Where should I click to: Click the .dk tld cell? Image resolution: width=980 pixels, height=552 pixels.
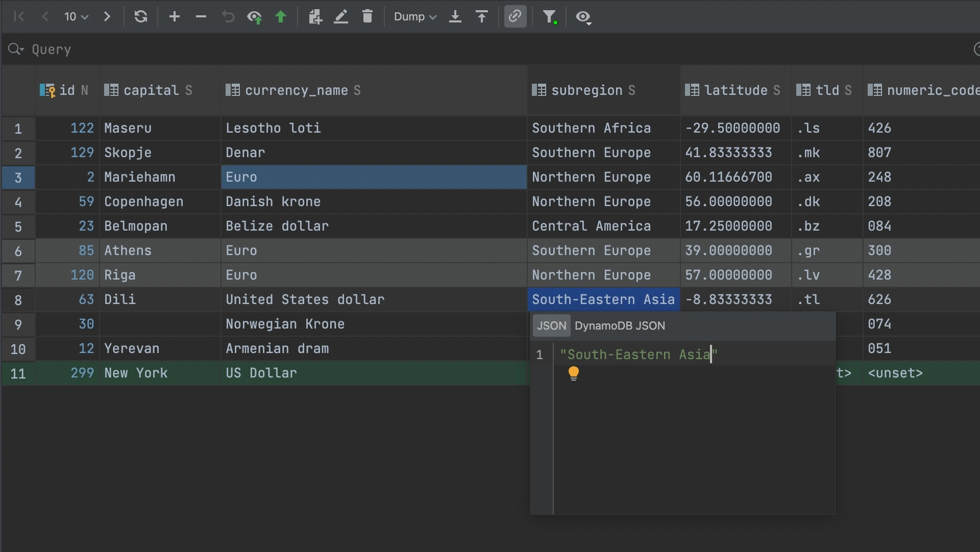pos(827,202)
